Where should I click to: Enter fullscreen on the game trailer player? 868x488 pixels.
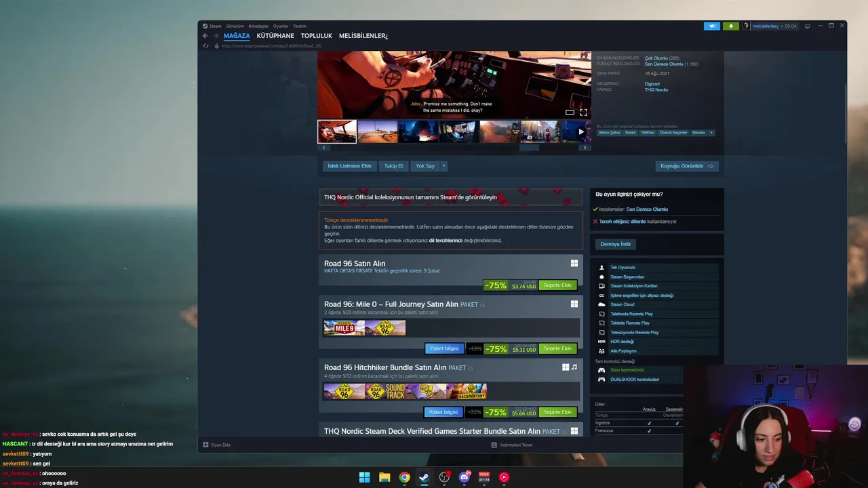(583, 113)
